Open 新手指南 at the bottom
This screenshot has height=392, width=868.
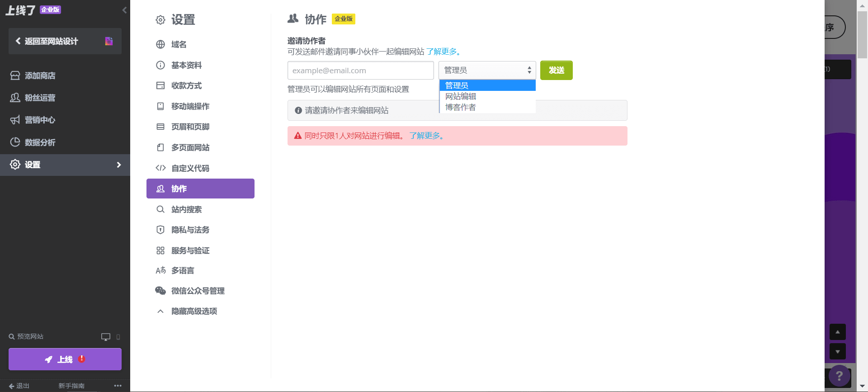[x=71, y=386]
